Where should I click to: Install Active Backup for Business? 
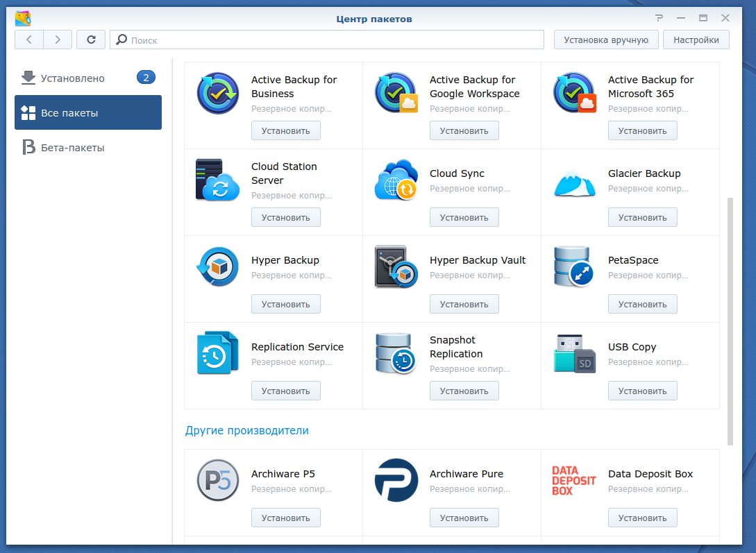pos(286,130)
